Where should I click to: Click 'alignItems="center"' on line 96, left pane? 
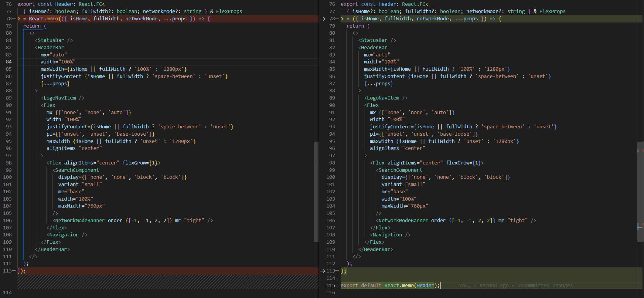click(x=74, y=148)
